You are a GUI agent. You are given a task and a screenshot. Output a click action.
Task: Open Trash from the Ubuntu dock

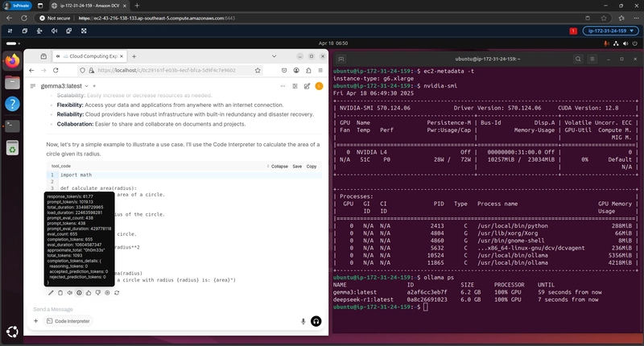12,147
